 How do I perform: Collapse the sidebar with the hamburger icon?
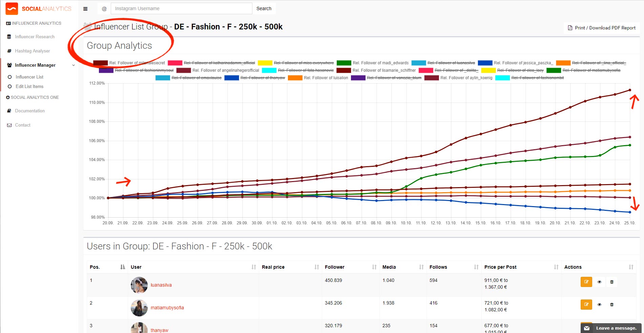point(85,8)
